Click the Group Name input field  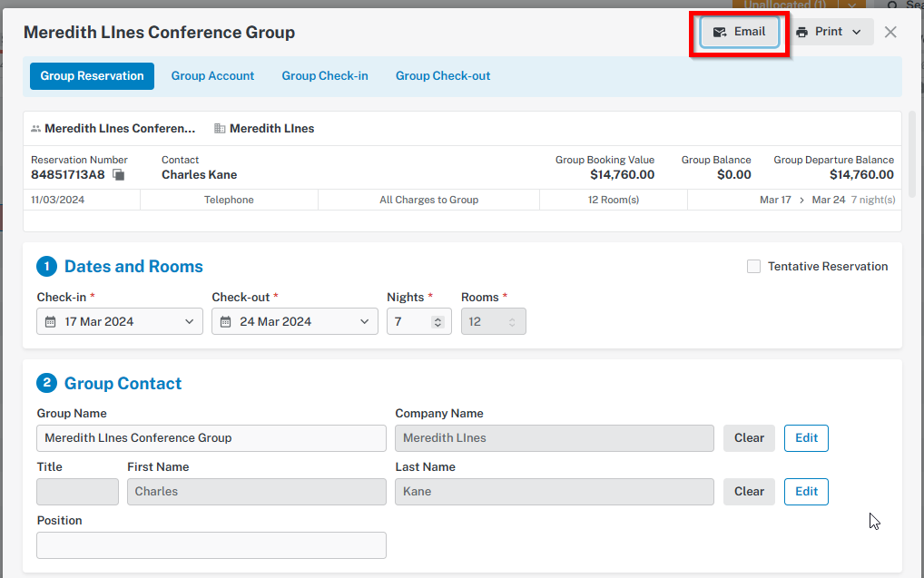[x=211, y=438]
